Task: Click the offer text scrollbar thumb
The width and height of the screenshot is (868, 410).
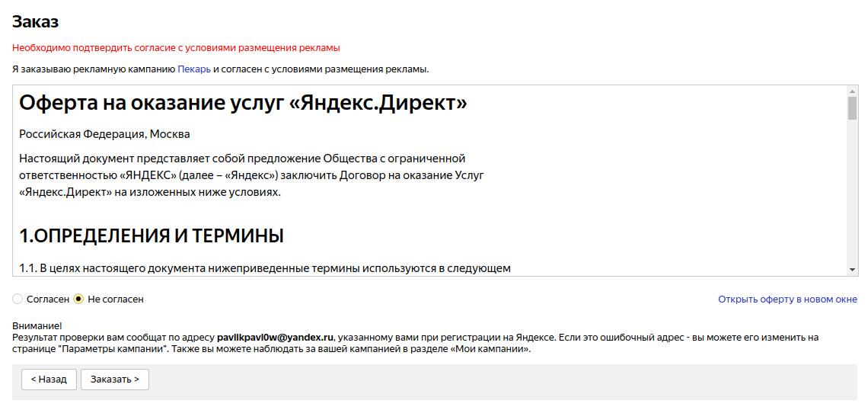Action: 852,108
